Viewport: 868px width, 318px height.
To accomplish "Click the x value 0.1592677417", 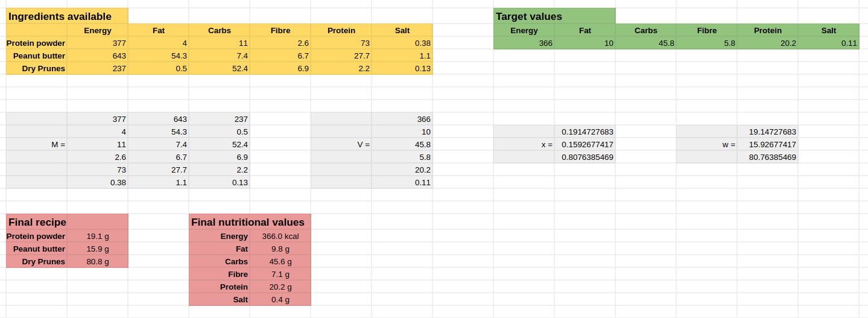I will (585, 144).
